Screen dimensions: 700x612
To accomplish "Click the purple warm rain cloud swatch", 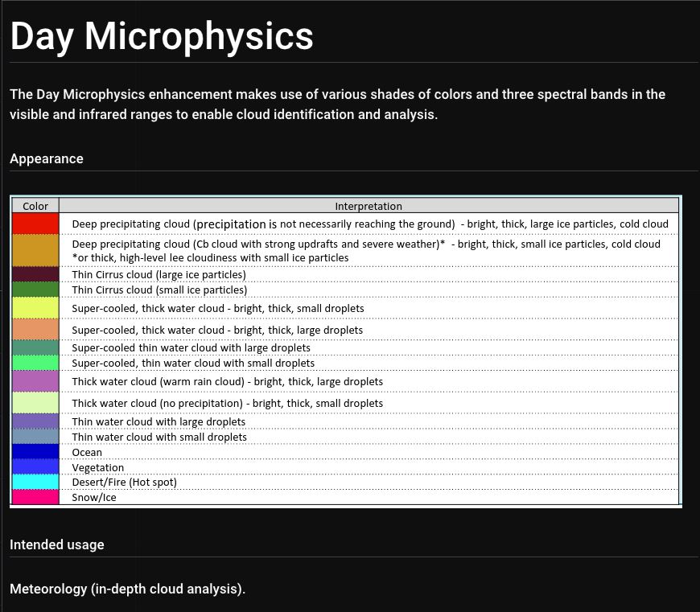I will point(35,381).
